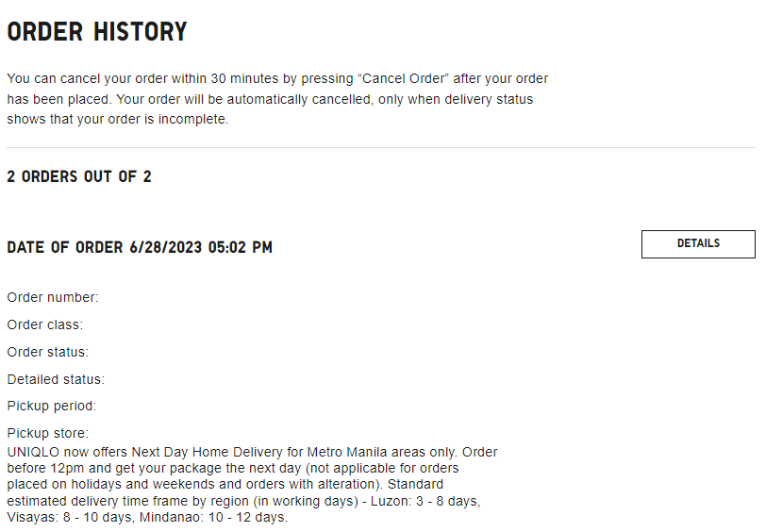Open the order DETAILS button
766x532 pixels.
pos(698,243)
